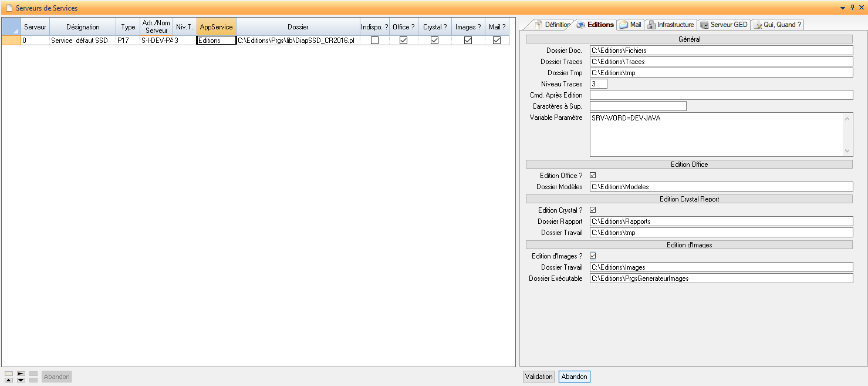The width and height of the screenshot is (868, 386).
Task: Click the right-pointing arrow icon below the grid
Action: 21,374
